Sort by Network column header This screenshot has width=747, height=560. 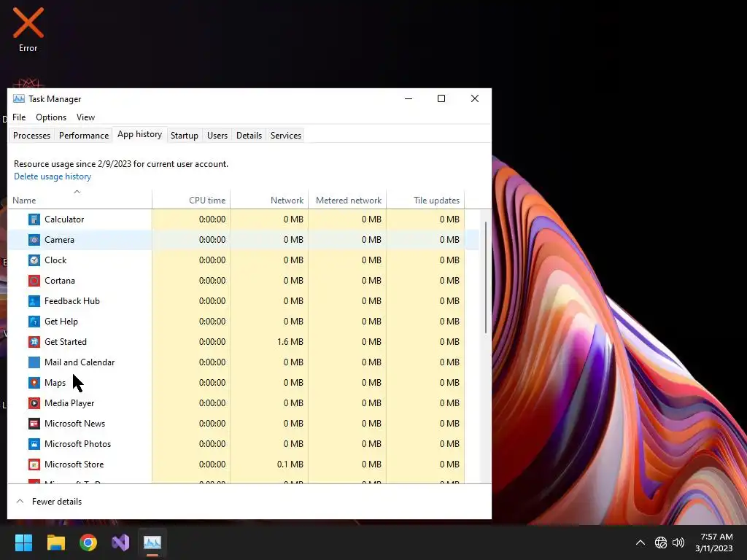[x=269, y=200]
